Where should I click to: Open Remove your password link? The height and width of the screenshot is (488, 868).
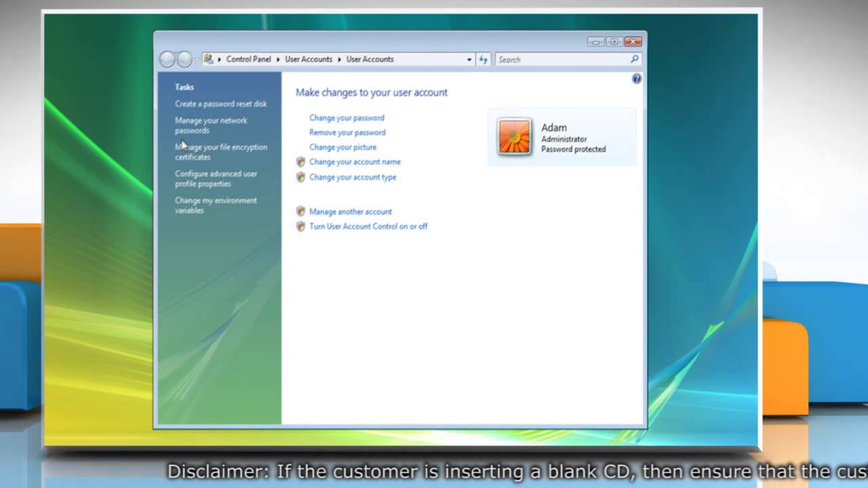pos(347,133)
